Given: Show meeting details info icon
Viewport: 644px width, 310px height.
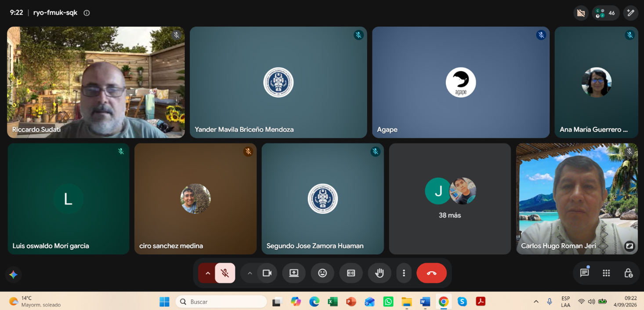Looking at the screenshot, I should pyautogui.click(x=87, y=13).
